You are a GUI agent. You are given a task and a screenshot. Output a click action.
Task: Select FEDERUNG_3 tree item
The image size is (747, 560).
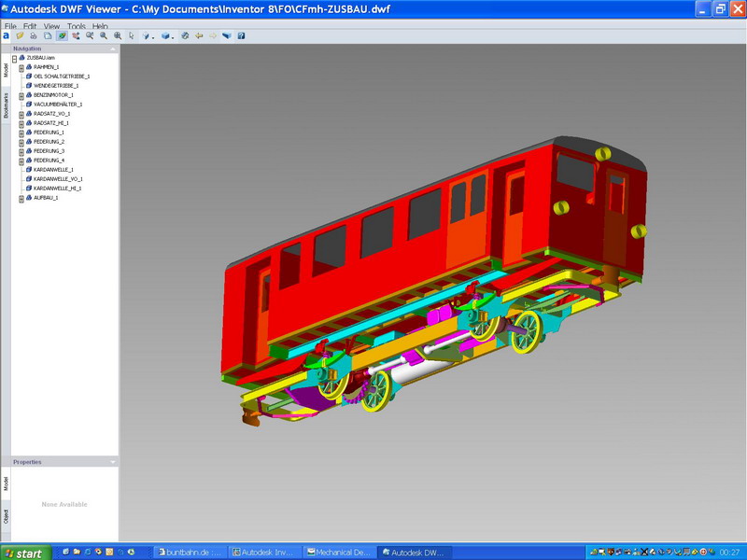49,151
